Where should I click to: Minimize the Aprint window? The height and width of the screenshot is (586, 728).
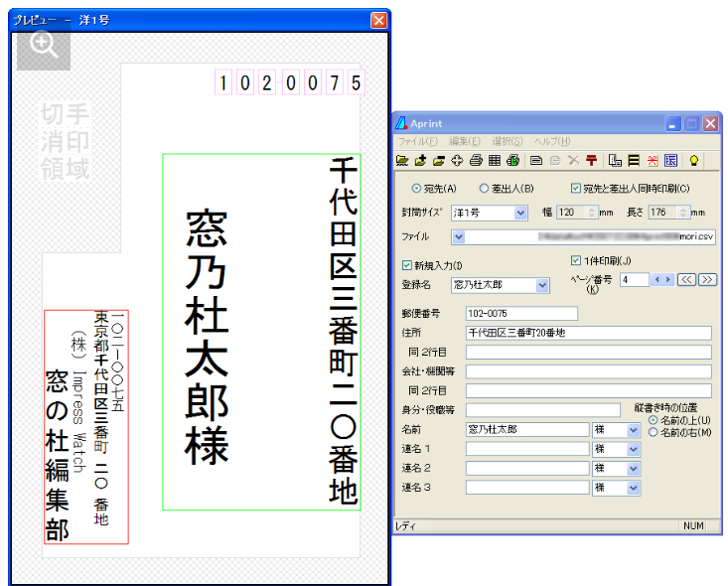[x=672, y=123]
